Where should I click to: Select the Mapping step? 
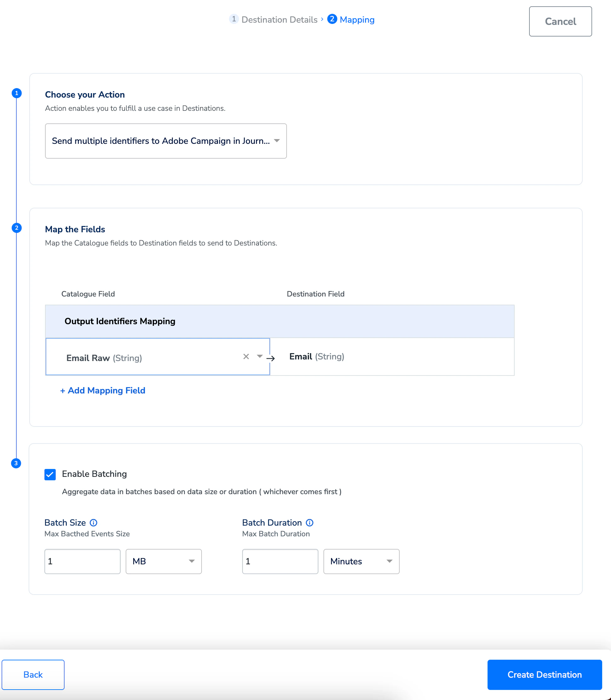click(x=351, y=20)
